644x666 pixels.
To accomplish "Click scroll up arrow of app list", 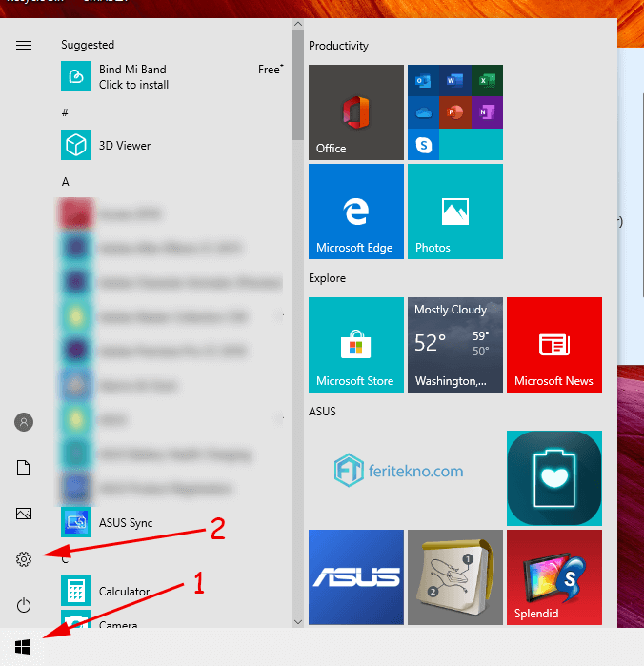I will pos(298,24).
